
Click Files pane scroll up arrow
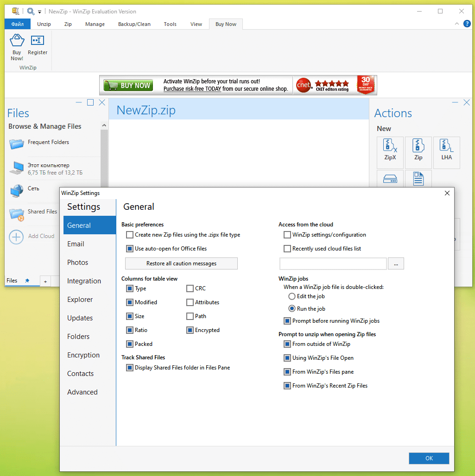point(104,125)
